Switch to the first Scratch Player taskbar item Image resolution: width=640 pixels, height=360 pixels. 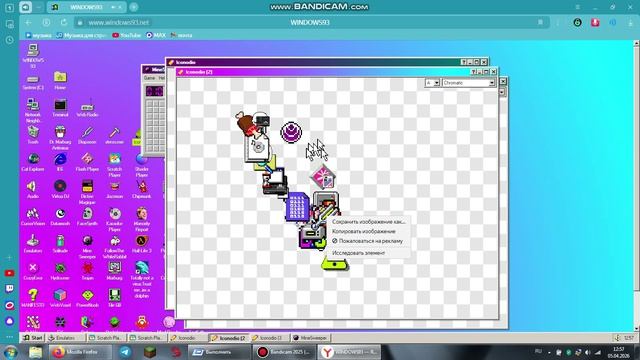click(x=106, y=338)
